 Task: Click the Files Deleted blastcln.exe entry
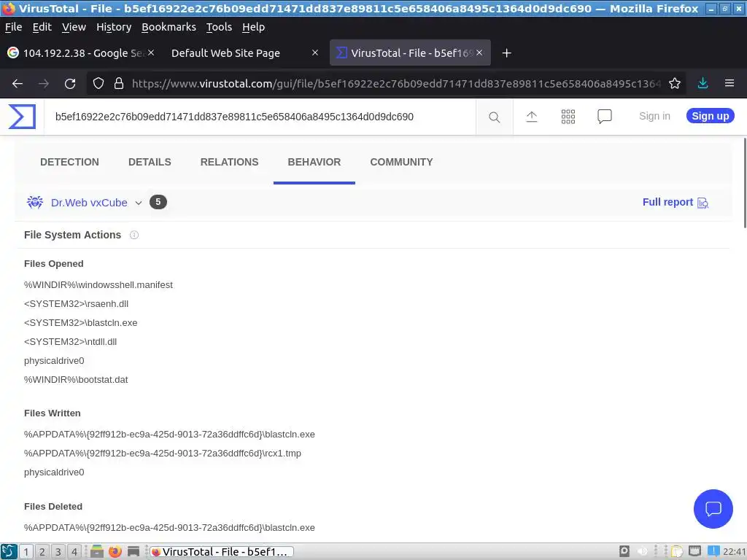[x=169, y=528]
